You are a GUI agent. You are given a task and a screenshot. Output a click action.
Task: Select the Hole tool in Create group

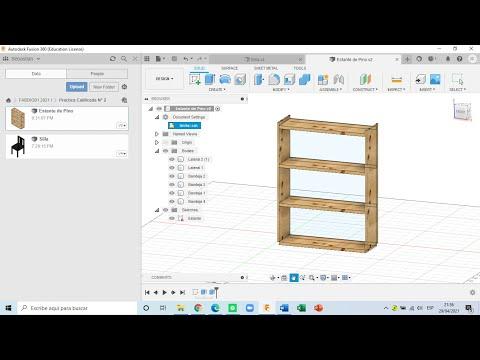(240, 79)
